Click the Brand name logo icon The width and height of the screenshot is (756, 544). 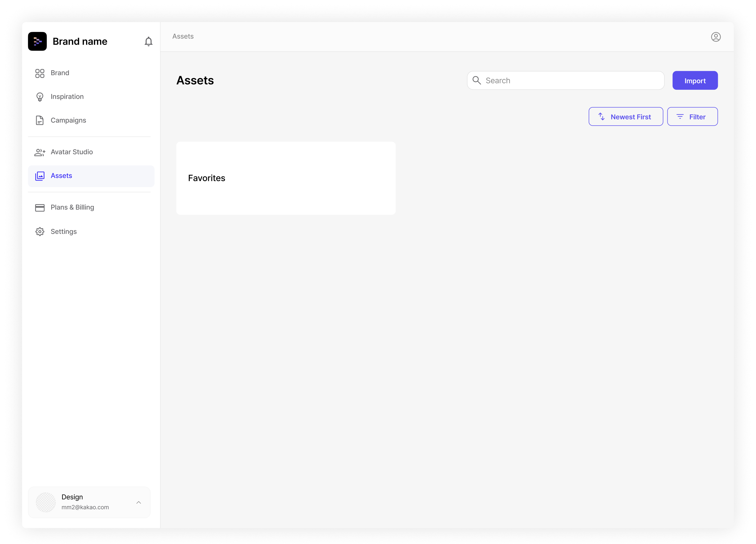tap(37, 41)
